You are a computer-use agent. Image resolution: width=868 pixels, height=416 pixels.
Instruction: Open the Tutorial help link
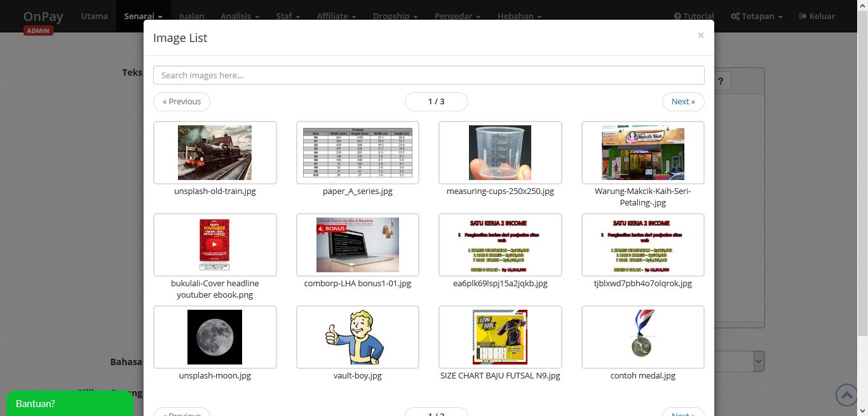tap(694, 16)
